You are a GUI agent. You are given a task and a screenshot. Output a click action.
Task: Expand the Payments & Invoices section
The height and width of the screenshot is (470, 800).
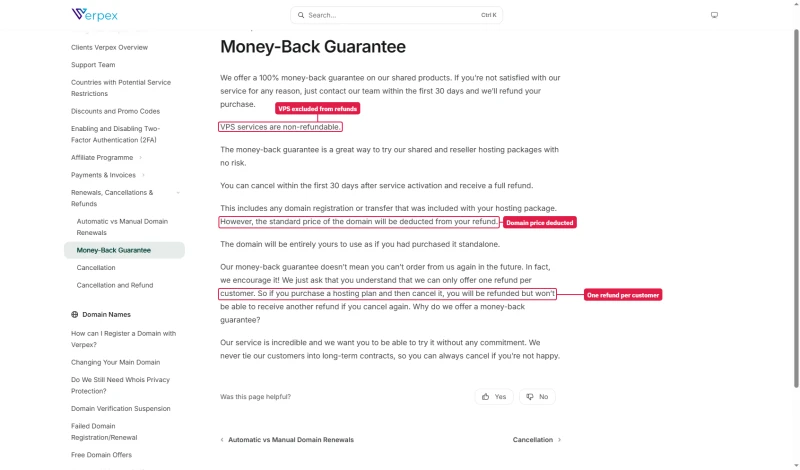click(x=143, y=175)
